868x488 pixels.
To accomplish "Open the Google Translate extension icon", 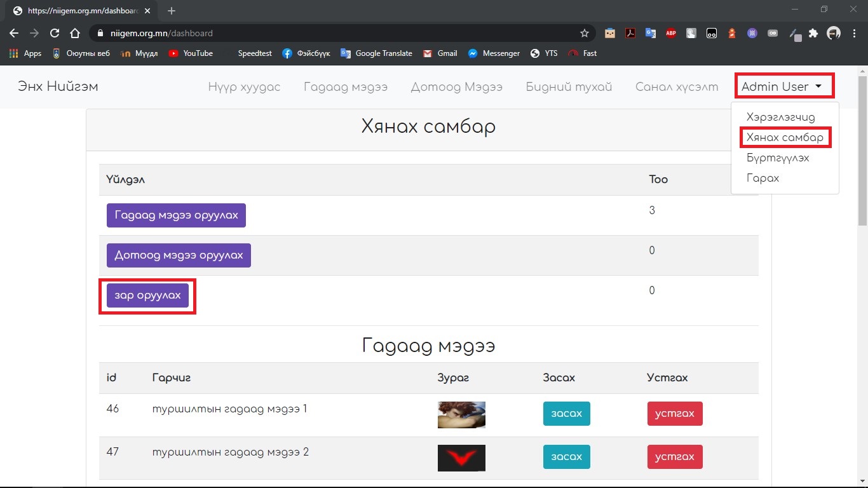I will click(651, 33).
